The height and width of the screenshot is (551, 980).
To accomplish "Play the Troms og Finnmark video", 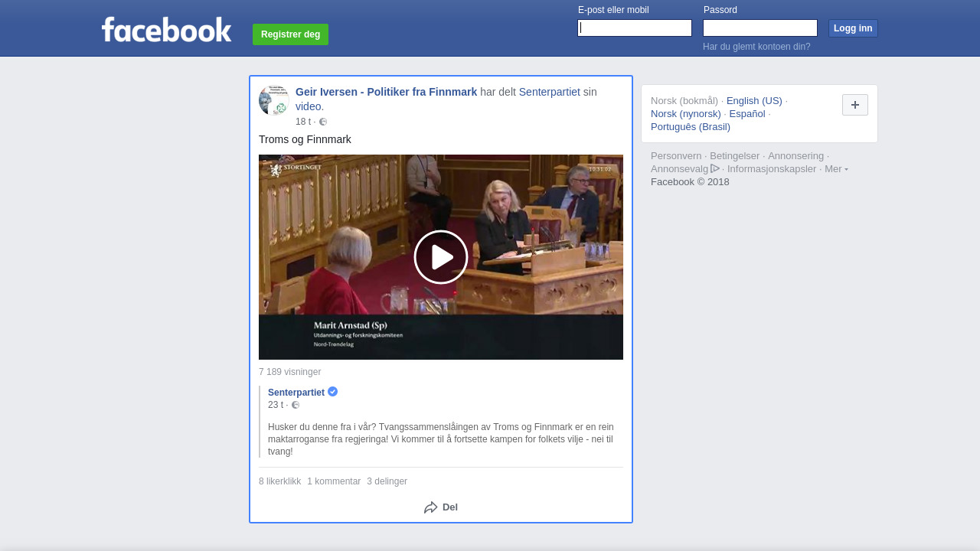I will pyautogui.click(x=441, y=257).
